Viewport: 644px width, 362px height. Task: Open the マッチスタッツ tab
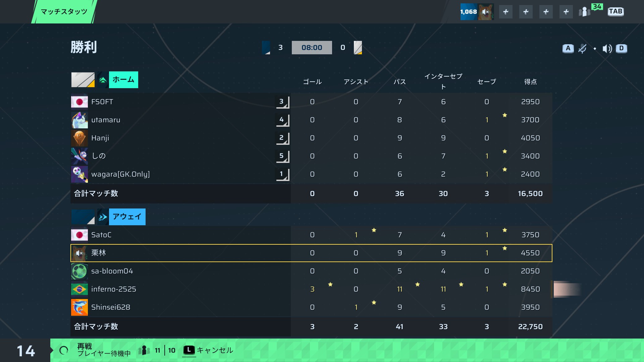tap(64, 12)
